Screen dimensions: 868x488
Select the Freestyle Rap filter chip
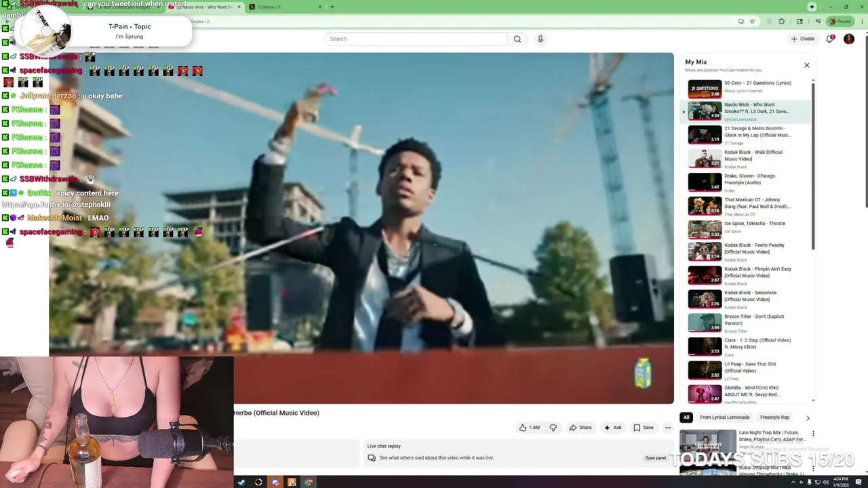click(x=774, y=418)
